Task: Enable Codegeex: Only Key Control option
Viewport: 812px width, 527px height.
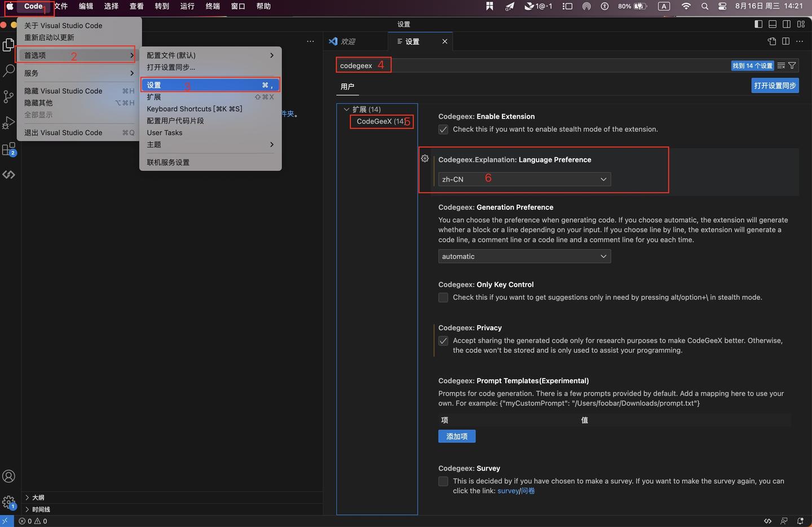Action: pyautogui.click(x=443, y=297)
